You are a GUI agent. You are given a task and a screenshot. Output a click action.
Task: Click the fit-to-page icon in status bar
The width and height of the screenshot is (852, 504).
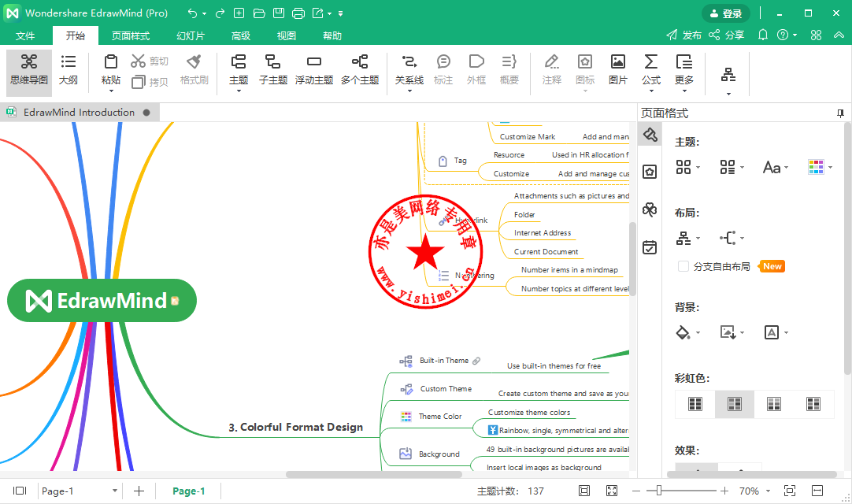(x=584, y=491)
